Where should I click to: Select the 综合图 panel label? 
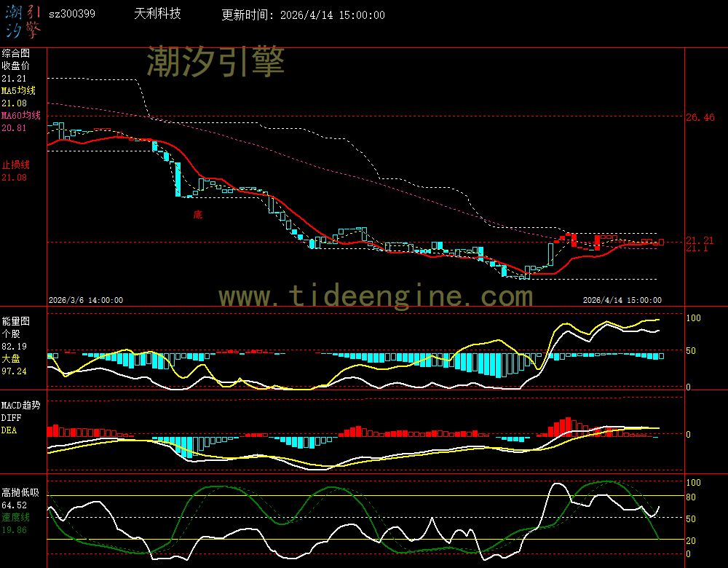tap(15, 53)
